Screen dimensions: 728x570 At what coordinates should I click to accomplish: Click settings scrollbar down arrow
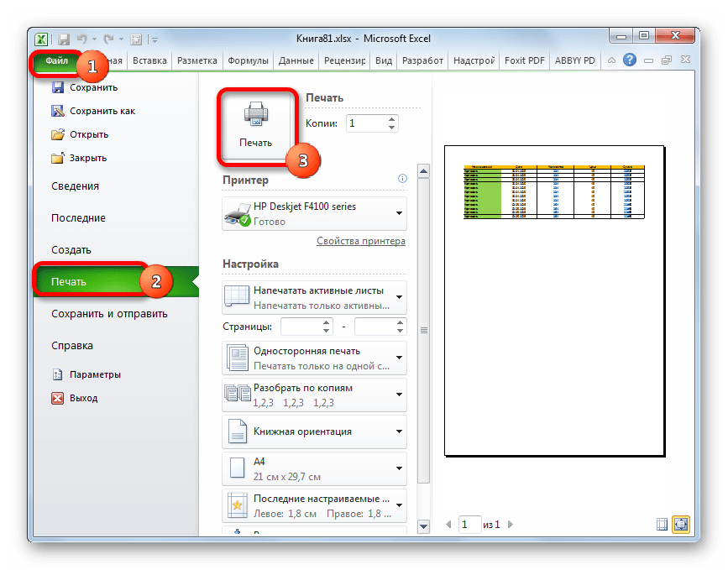tap(423, 526)
